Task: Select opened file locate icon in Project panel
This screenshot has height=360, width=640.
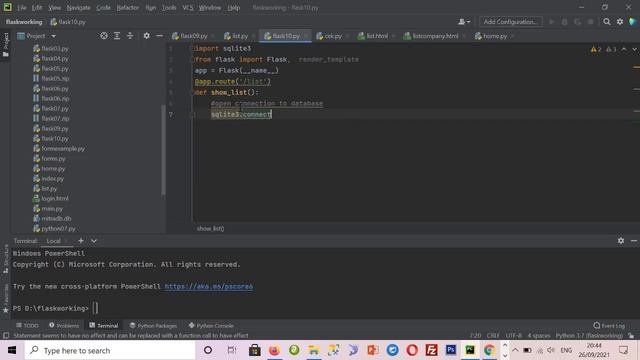Action: pos(104,36)
